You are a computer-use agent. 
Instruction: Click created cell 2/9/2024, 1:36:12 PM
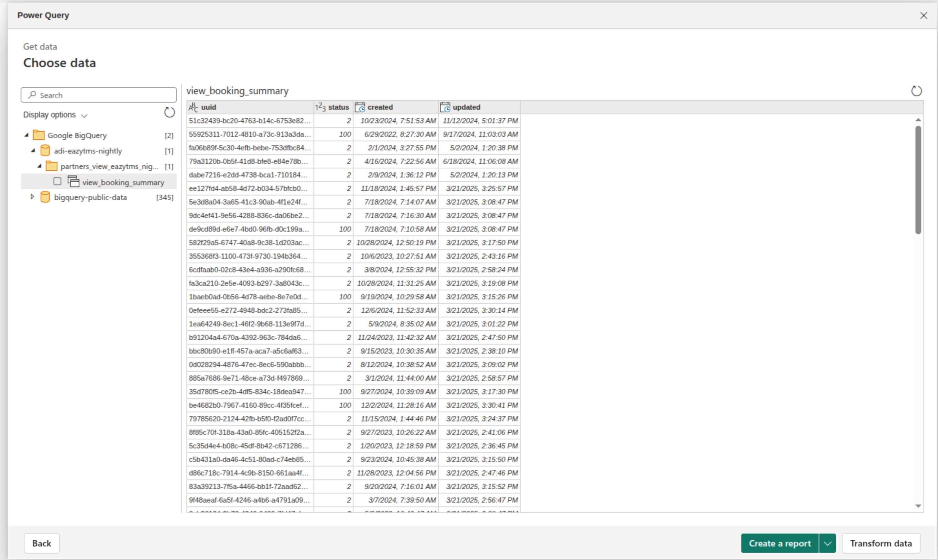396,175
